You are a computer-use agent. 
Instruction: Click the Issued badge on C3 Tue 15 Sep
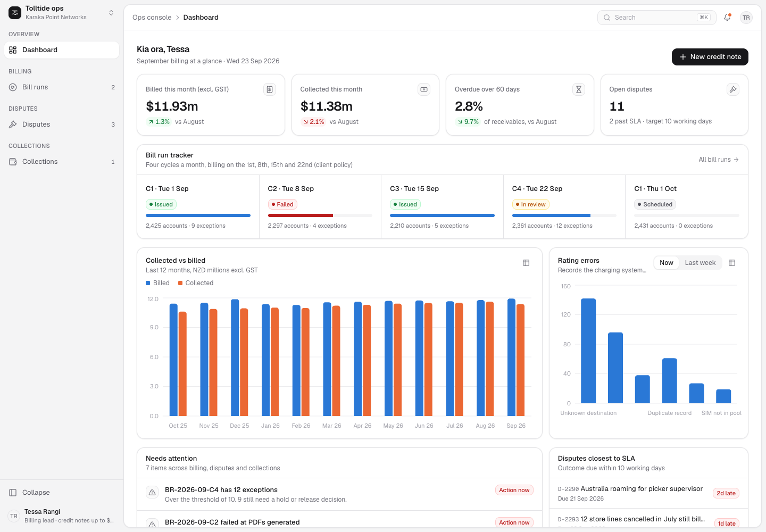[405, 204]
